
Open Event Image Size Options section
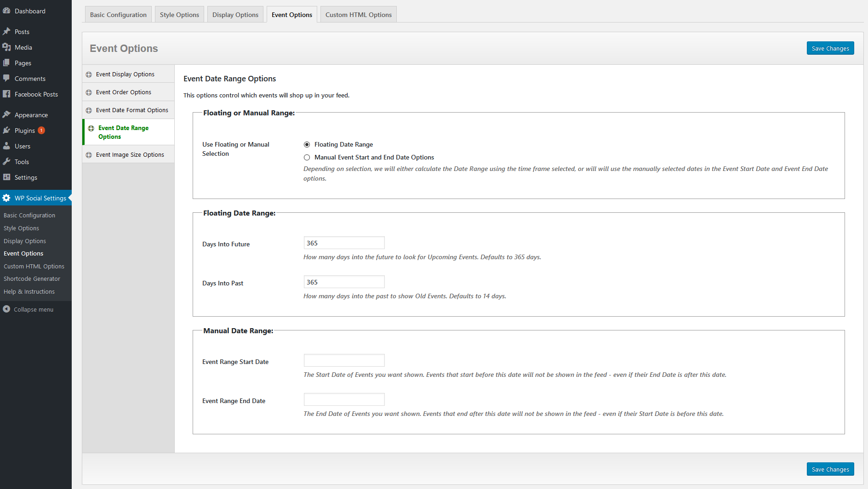pos(130,155)
